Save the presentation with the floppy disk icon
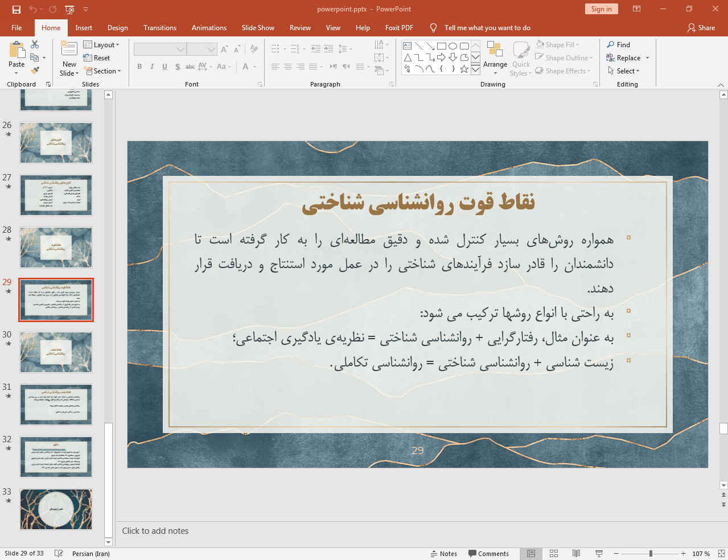The image size is (728, 560). click(x=16, y=9)
